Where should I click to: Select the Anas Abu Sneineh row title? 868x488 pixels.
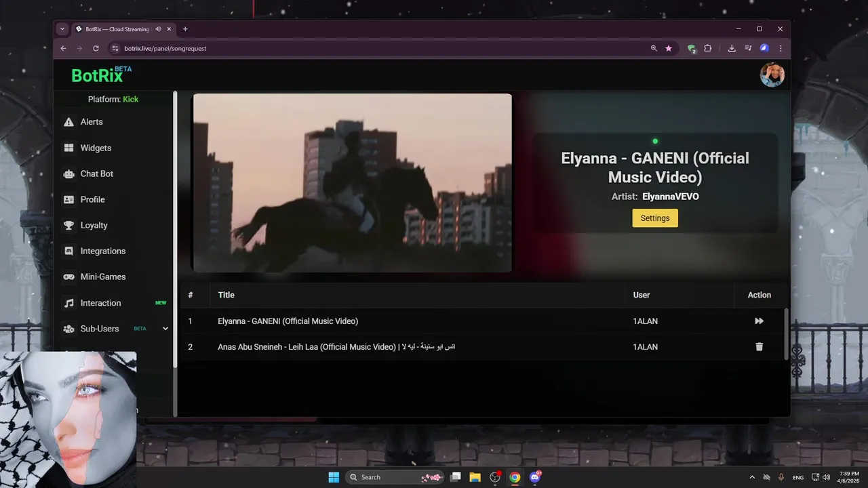tap(336, 347)
